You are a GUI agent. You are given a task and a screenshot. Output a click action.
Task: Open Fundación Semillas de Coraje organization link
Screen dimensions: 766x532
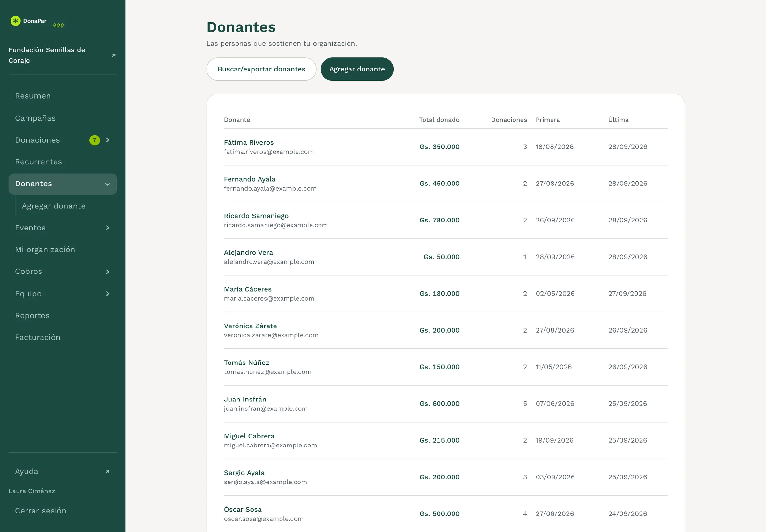coord(63,55)
